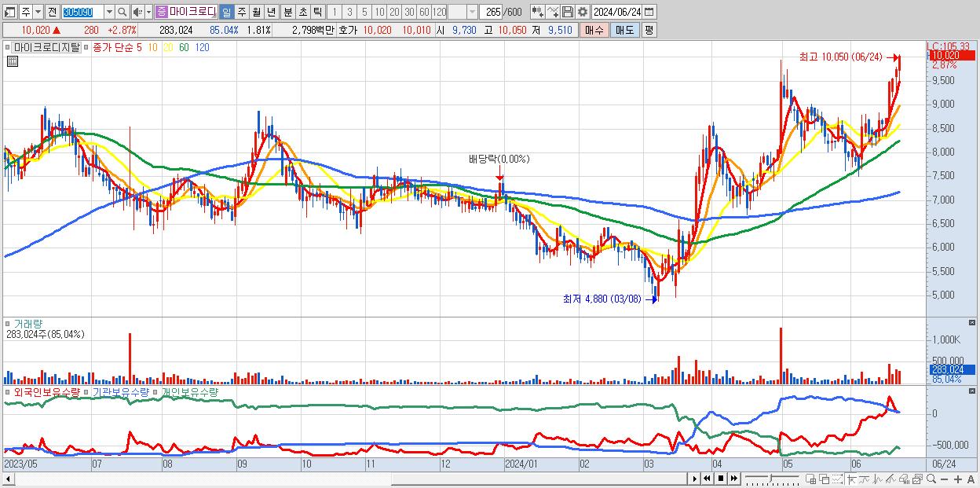Click the eraser with bars icon
980x488 pixels.
tap(904, 479)
